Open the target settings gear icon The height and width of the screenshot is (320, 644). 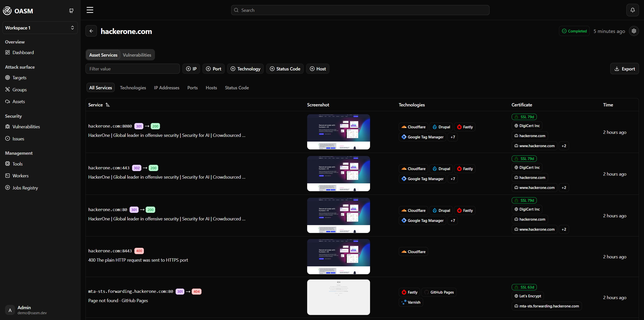tap(634, 31)
